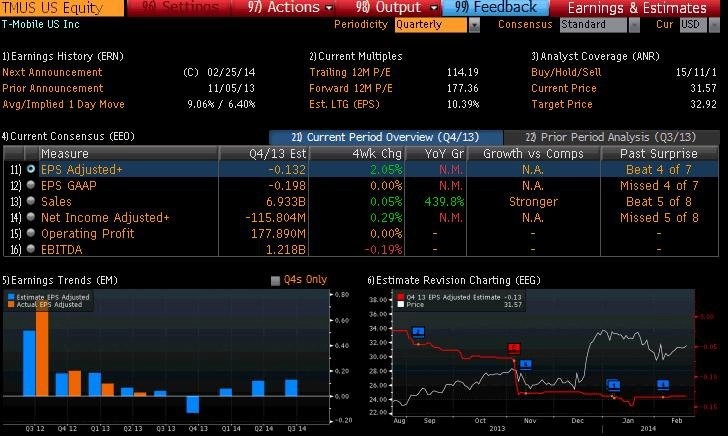Click the EBITDA value 1.218B
Screen dimensions: 728x436
click(x=286, y=250)
